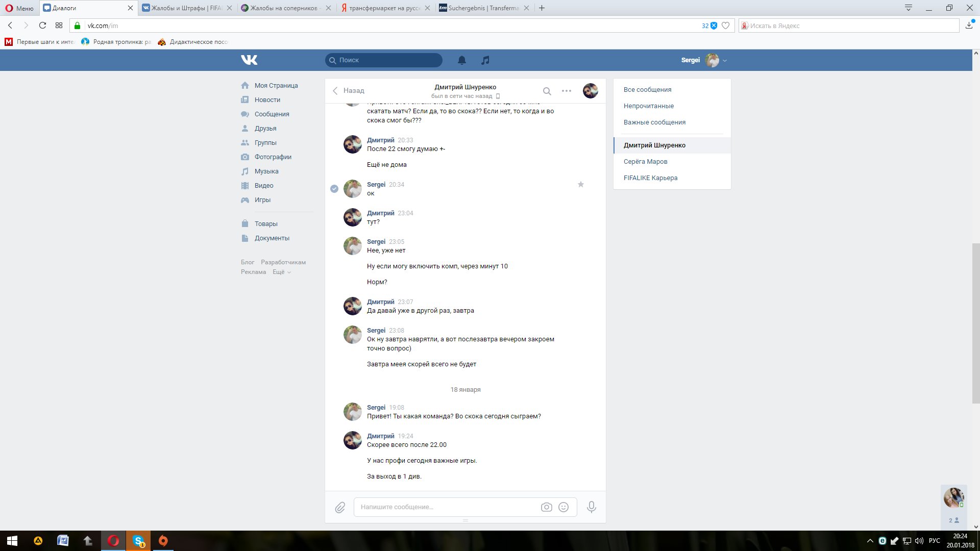980x551 pixels.
Task: Open Opera speed dial grid icon
Action: (59, 26)
